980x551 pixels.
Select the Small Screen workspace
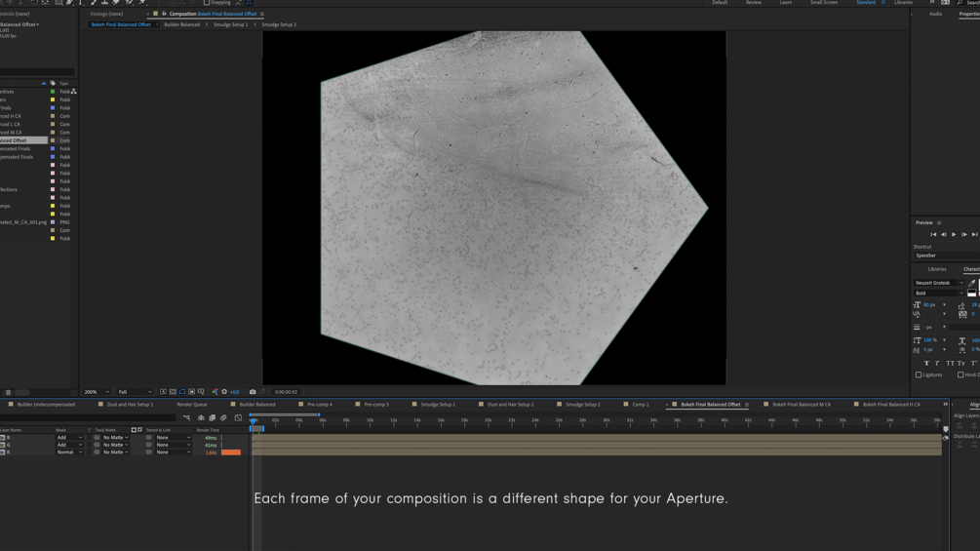coord(824,3)
